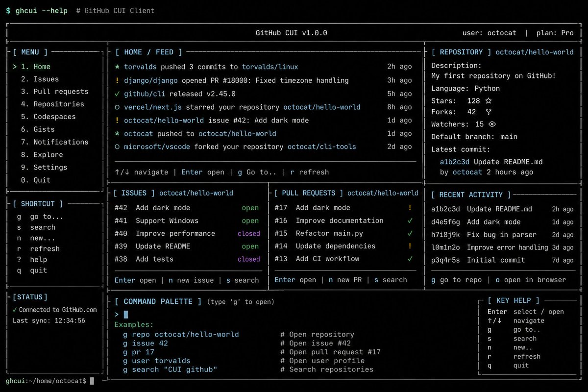Click example 'g pr 17'
Screen dimensions: 588x392
139,352
